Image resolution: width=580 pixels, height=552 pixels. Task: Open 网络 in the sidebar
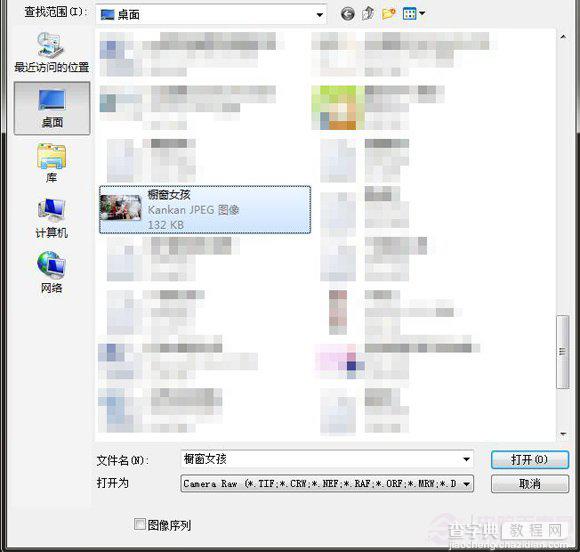point(51,273)
